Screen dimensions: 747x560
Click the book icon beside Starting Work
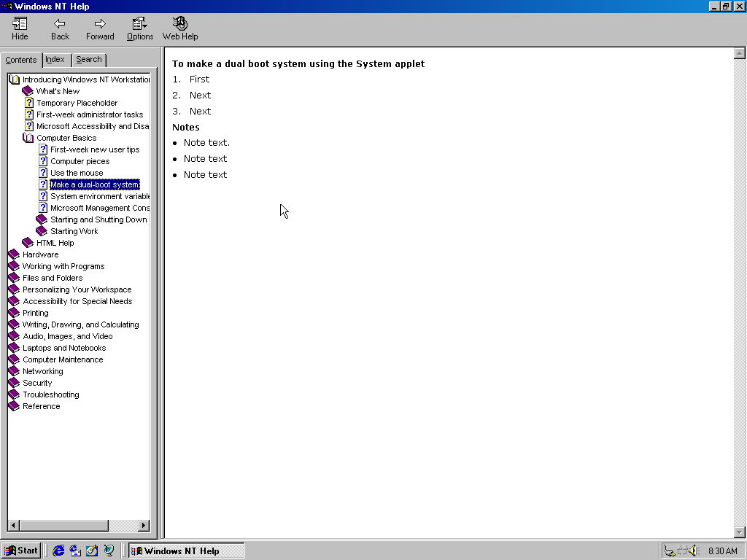click(42, 231)
